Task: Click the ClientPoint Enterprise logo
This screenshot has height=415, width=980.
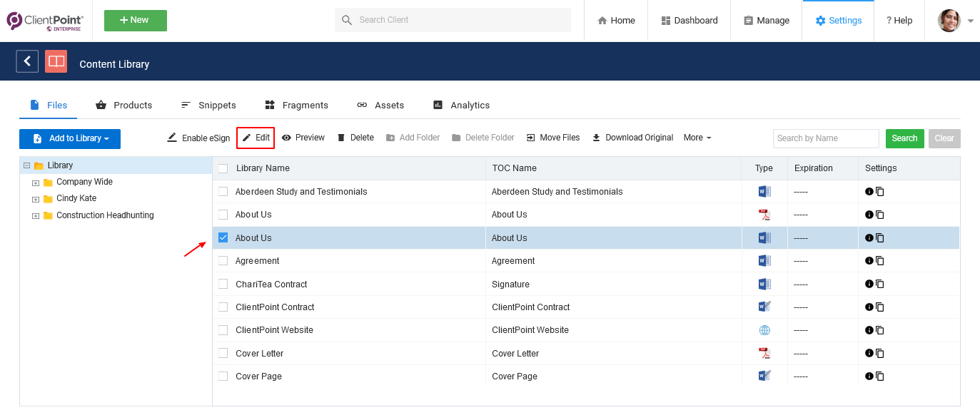Action: coord(45,21)
